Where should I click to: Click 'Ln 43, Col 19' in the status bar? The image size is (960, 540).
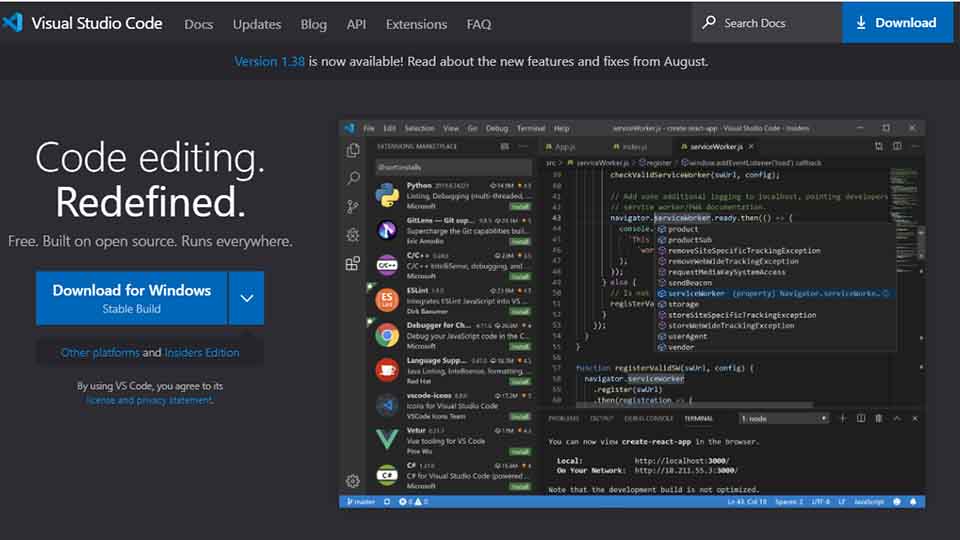tap(747, 501)
